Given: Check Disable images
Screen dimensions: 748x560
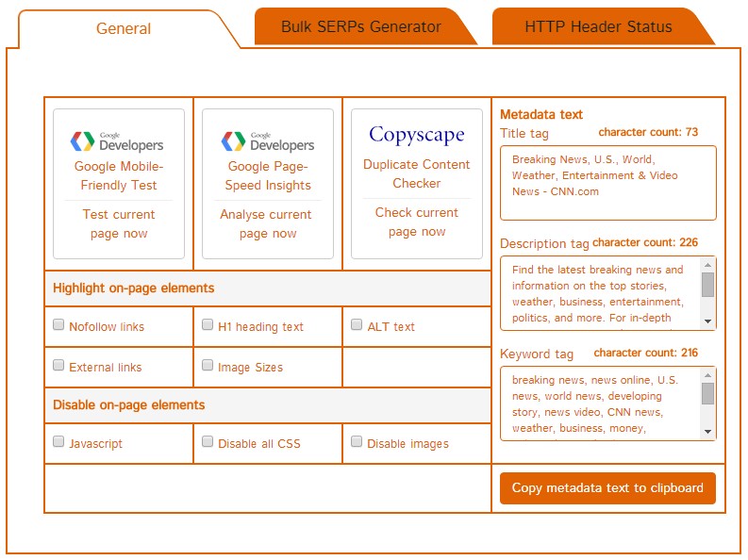Looking at the screenshot, I should (357, 442).
